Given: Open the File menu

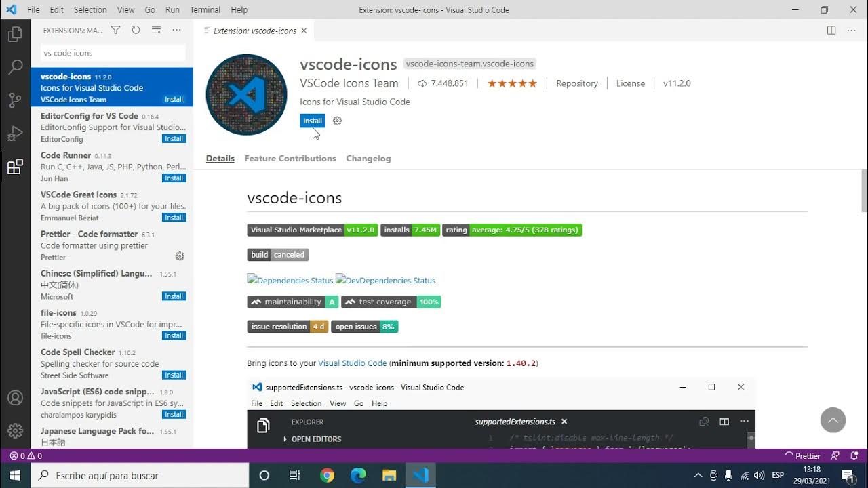Looking at the screenshot, I should pos(33,10).
